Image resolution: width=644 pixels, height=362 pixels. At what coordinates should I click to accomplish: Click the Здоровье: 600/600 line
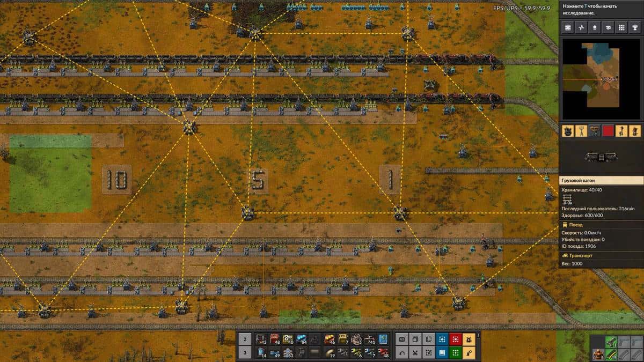click(x=583, y=215)
